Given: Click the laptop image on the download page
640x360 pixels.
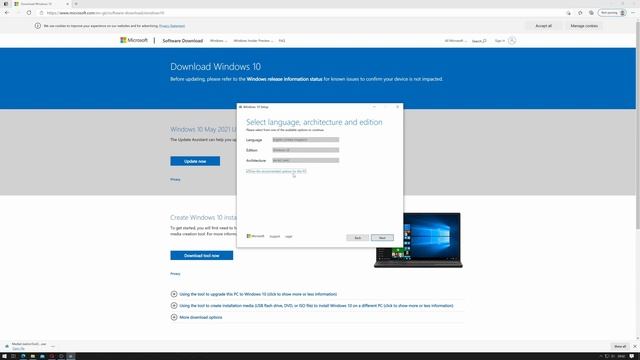Looking at the screenshot, I should (x=418, y=240).
